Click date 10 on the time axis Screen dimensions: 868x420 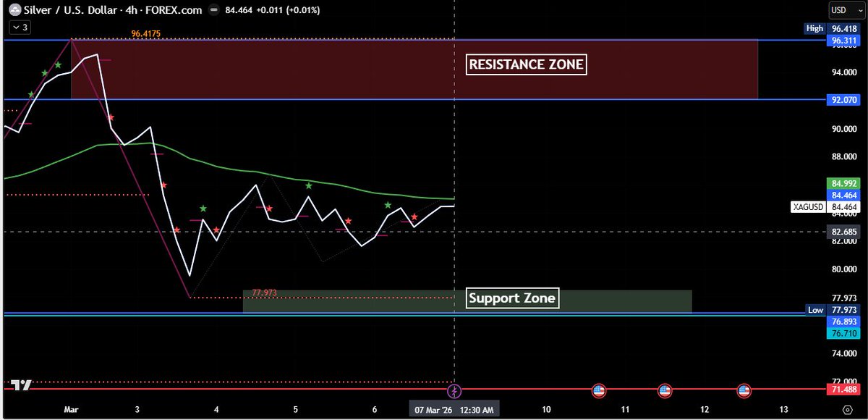click(x=545, y=410)
